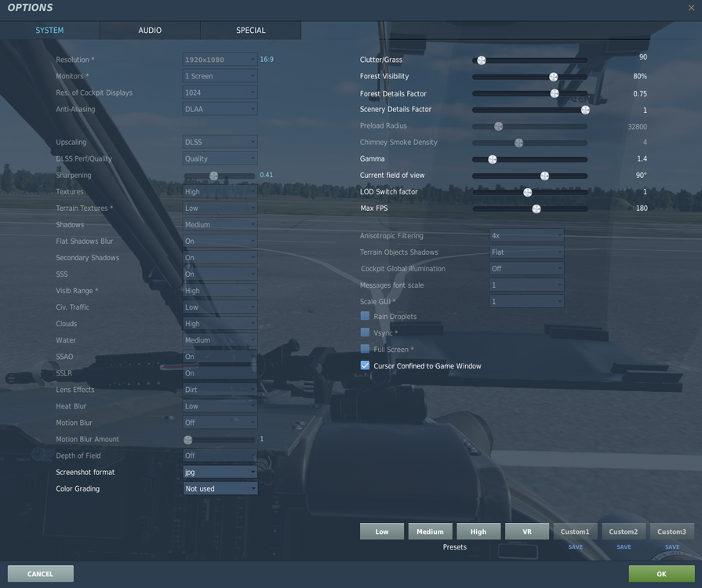Uncheck Cursor Confined to Game Window
The image size is (702, 588).
(x=365, y=365)
